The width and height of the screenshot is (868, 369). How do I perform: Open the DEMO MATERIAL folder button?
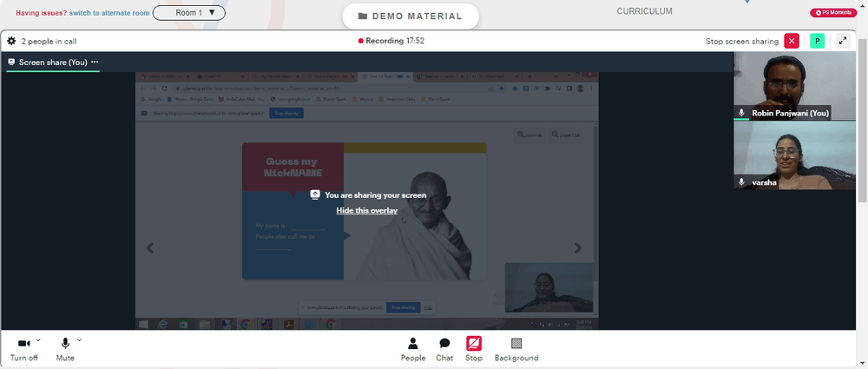pyautogui.click(x=411, y=16)
